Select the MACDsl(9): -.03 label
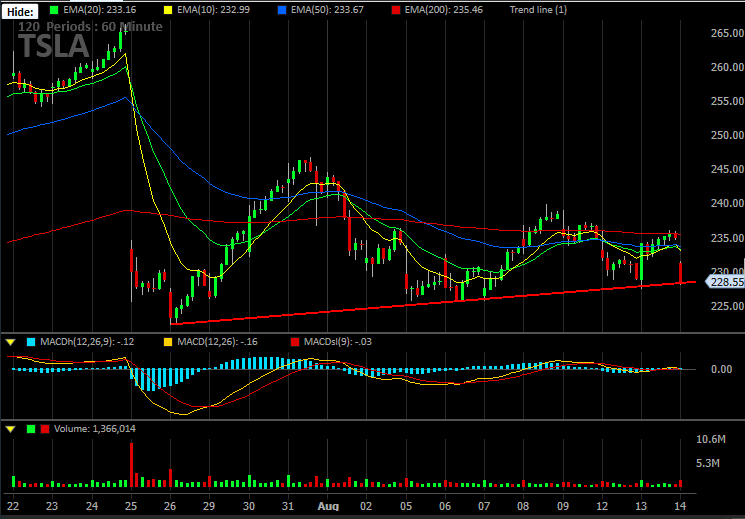The image size is (745, 519). click(x=338, y=341)
